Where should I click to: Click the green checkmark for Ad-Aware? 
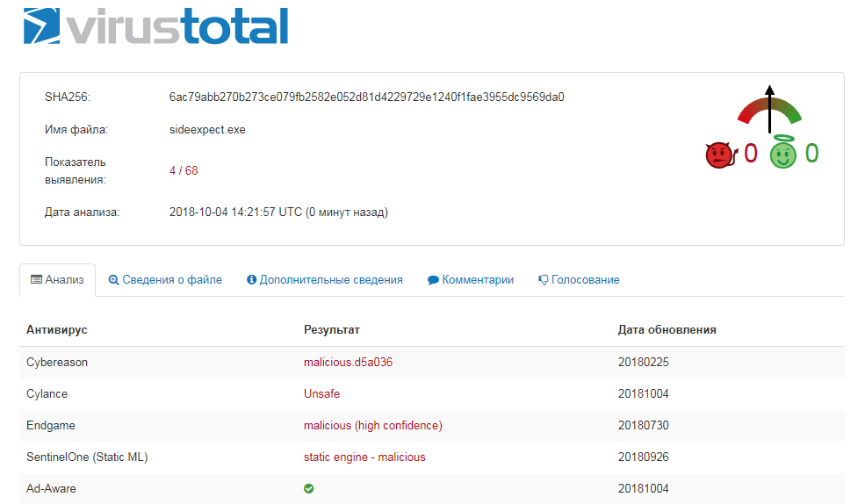[x=309, y=488]
